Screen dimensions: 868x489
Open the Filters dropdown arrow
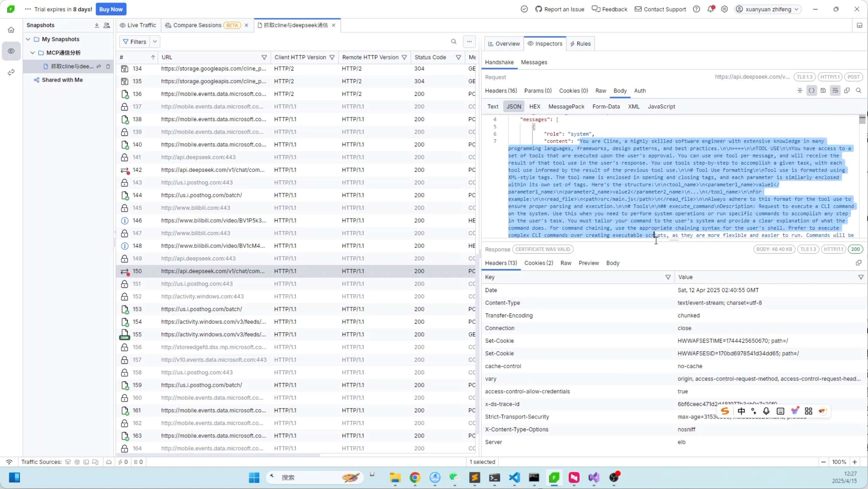[155, 41]
